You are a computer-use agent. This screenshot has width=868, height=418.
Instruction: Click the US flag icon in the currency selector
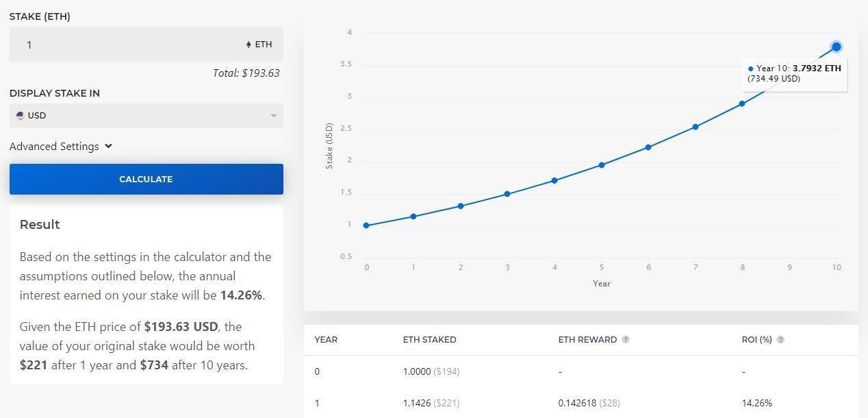(20, 115)
